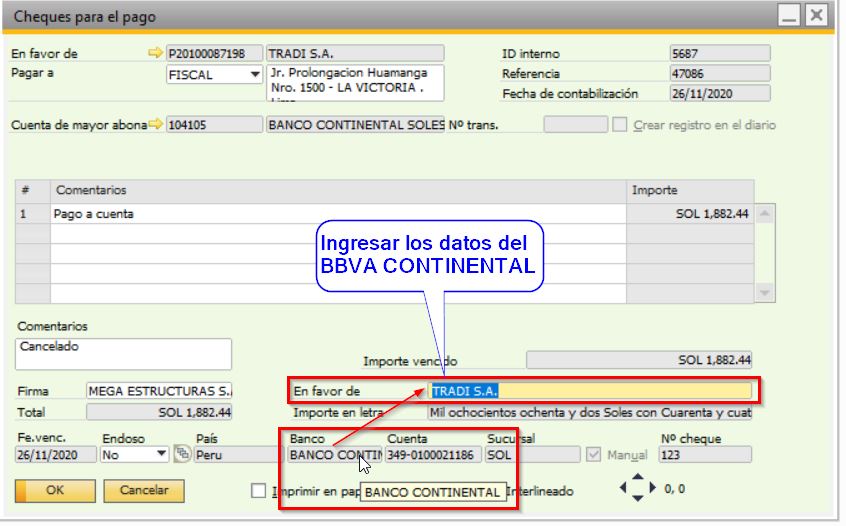Click row 1 Importe cell SOL 1,882.44

(690, 214)
